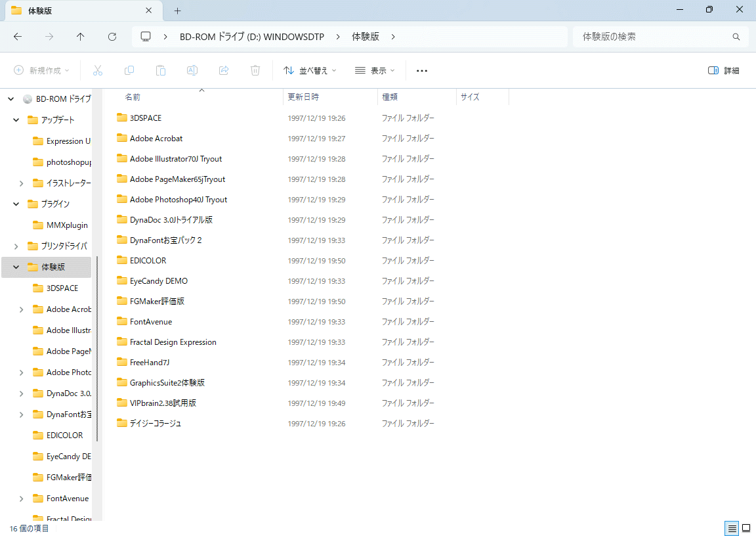Open the 並べ替え sort dropdown
This screenshot has height=536, width=756.
pyautogui.click(x=310, y=70)
